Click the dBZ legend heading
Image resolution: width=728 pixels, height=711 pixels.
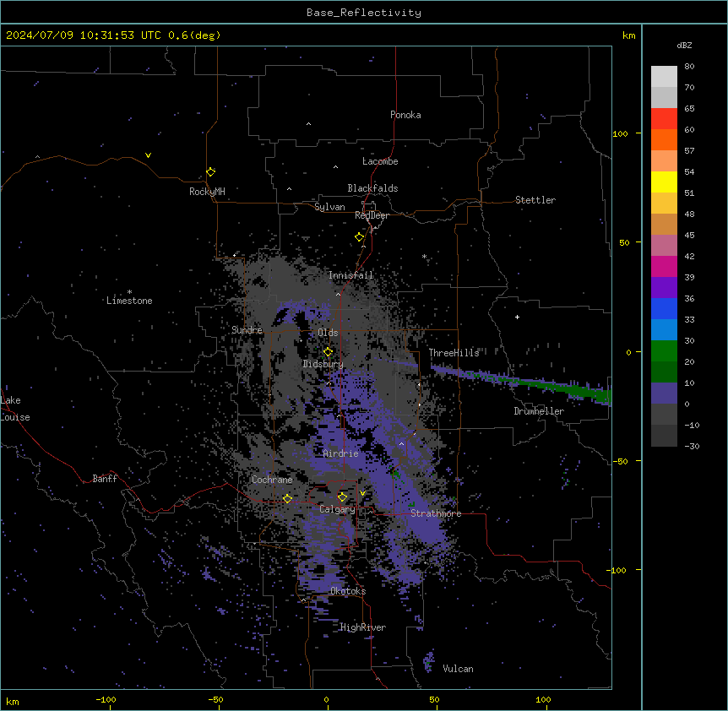click(684, 45)
